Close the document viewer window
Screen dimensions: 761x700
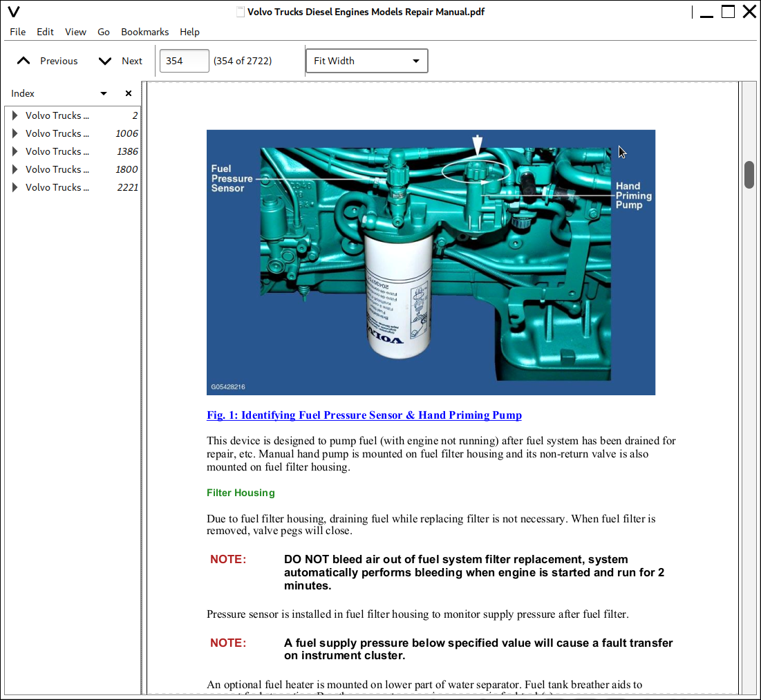click(x=749, y=12)
